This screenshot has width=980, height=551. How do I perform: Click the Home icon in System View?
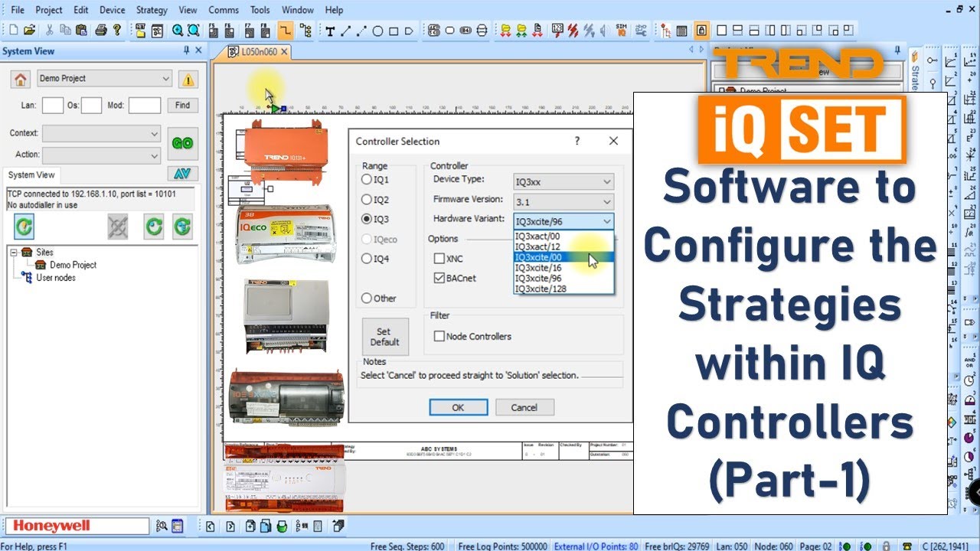tap(21, 79)
